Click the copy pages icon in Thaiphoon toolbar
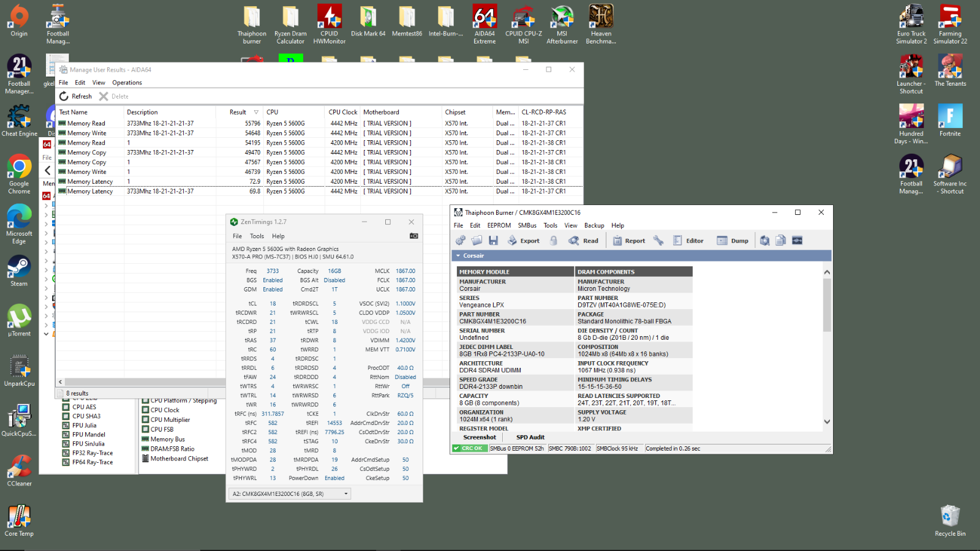 781,241
